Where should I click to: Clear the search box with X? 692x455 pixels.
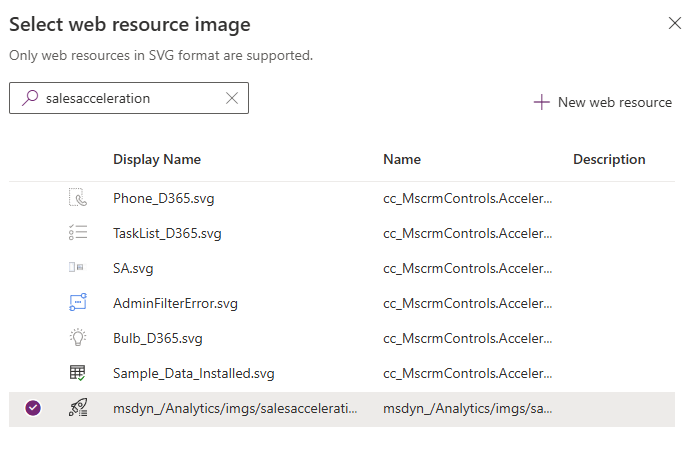point(232,98)
